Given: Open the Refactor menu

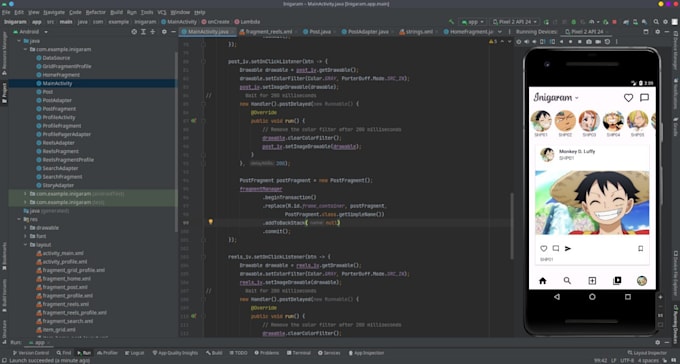Looking at the screenshot, I should [95, 12].
